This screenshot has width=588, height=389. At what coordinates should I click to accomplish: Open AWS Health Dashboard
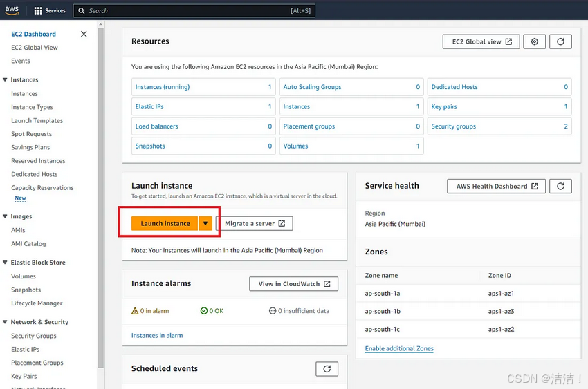tap(497, 186)
